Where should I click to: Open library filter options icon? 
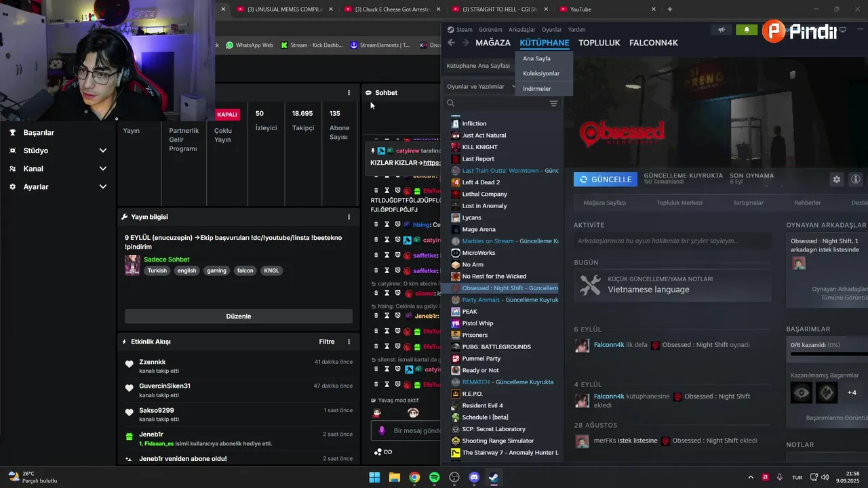(x=553, y=103)
